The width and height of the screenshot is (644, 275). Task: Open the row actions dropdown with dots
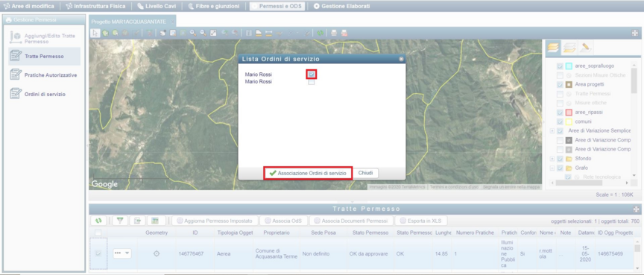pyautogui.click(x=122, y=253)
